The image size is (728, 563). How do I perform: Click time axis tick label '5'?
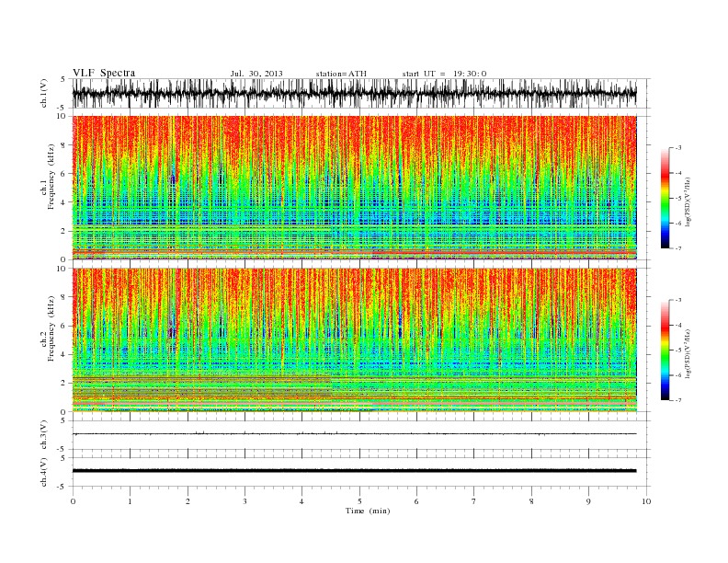[359, 501]
